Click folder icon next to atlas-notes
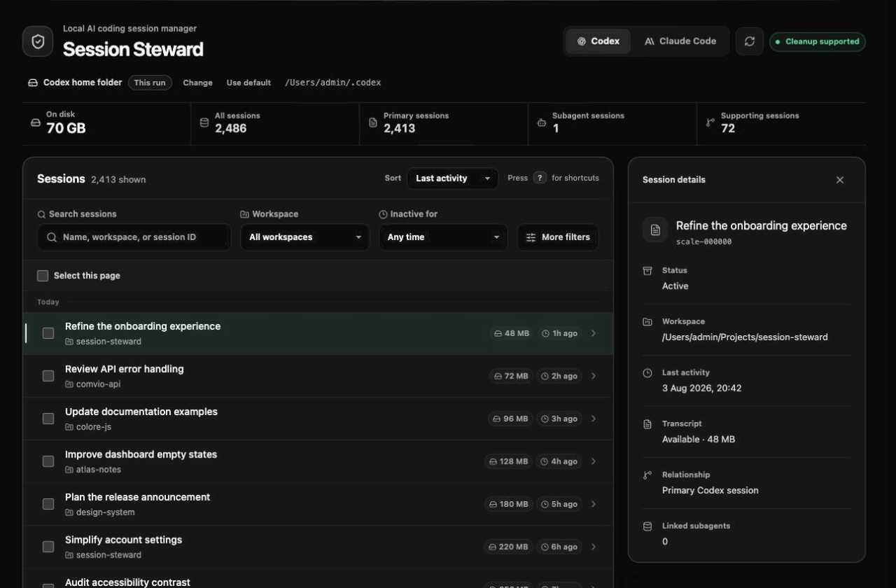 (x=69, y=470)
